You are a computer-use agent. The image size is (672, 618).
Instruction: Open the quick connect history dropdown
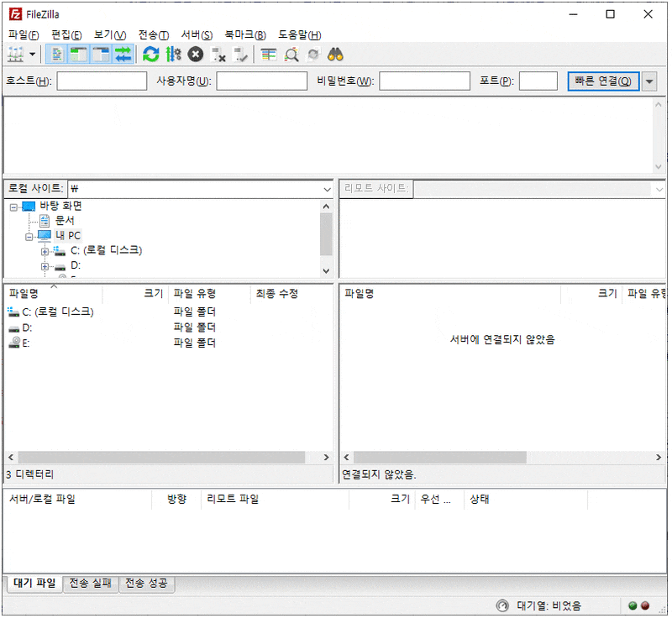pyautogui.click(x=649, y=81)
